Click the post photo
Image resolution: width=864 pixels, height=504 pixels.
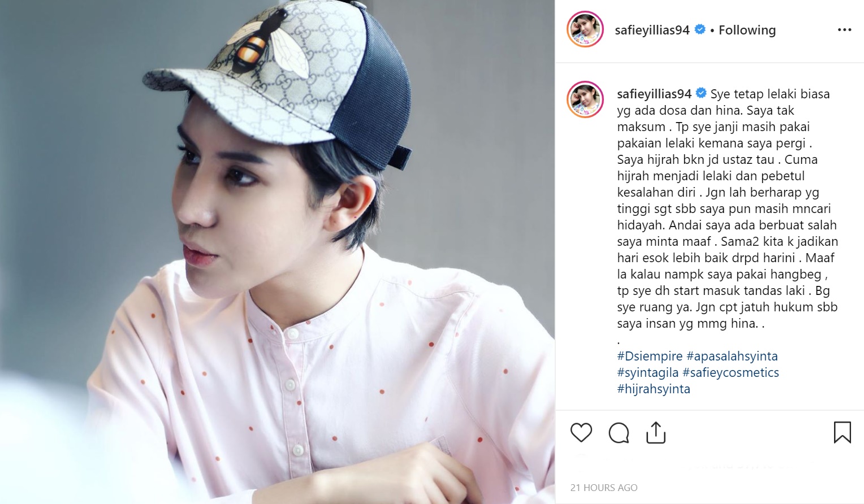tap(277, 252)
